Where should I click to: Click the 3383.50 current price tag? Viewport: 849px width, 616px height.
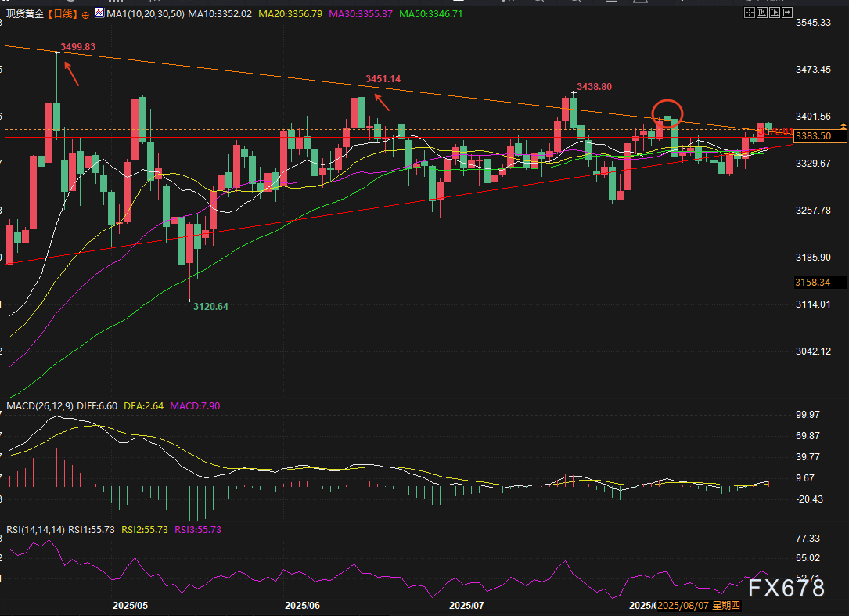click(x=818, y=136)
